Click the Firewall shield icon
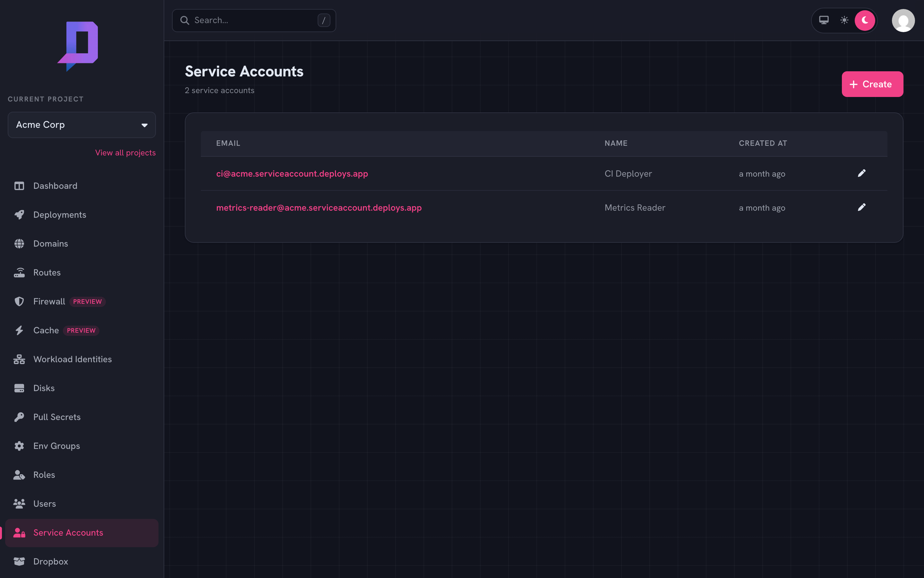 19,302
